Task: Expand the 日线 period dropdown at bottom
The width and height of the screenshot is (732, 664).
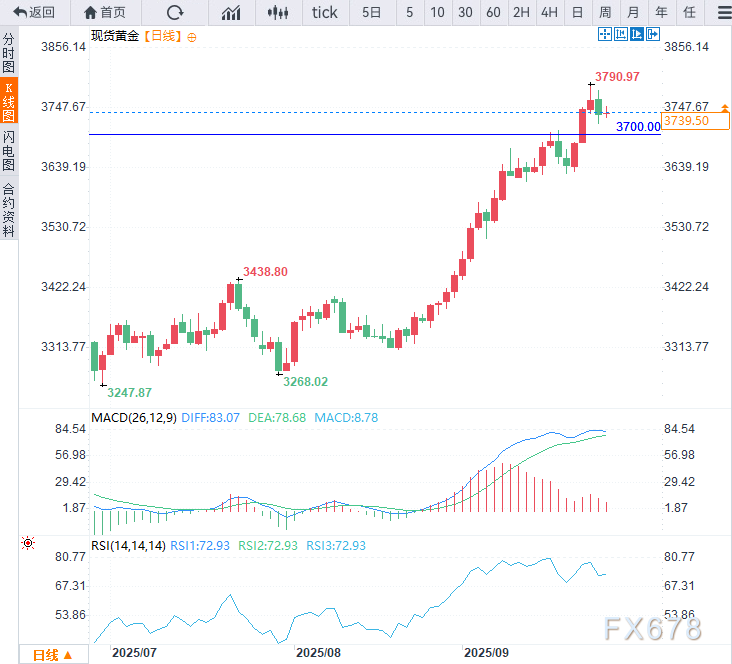Action: click(53, 655)
